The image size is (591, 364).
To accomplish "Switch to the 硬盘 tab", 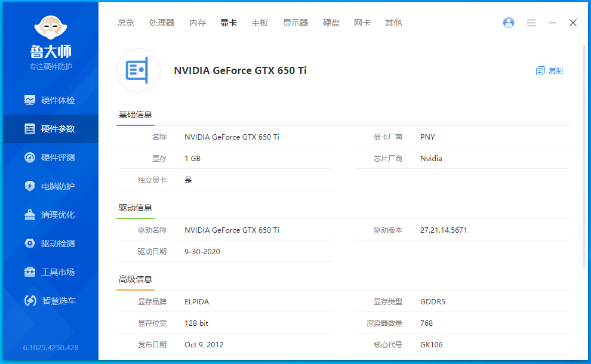I will point(331,23).
